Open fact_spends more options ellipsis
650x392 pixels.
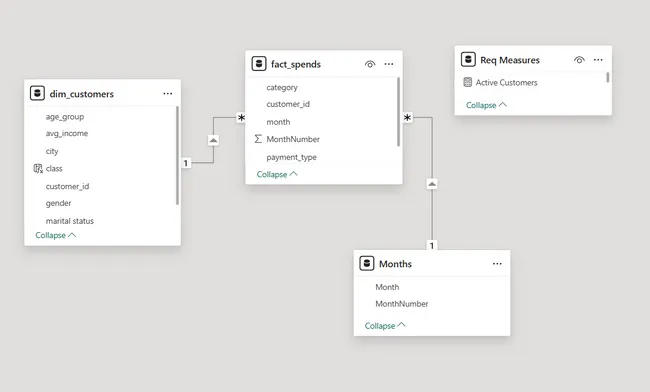click(x=389, y=64)
